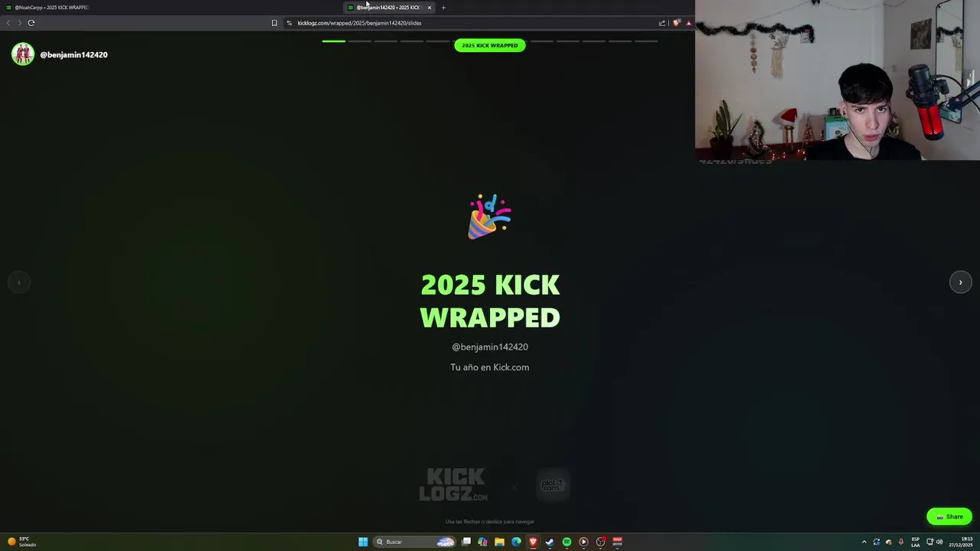Image resolution: width=980 pixels, height=551 pixels.
Task: Click the green Share button
Action: coord(949,517)
